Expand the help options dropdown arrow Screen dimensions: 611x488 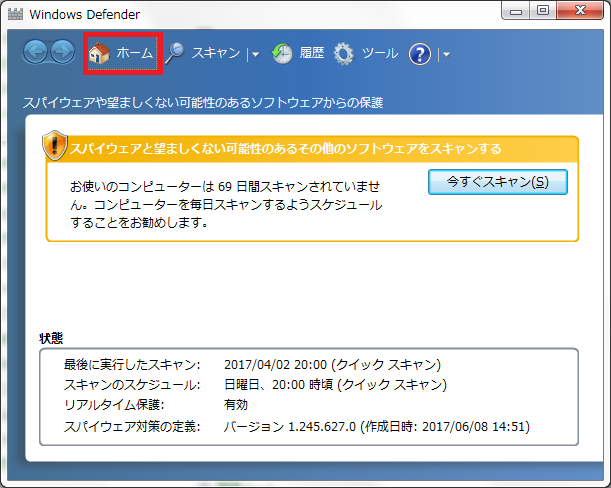[447, 55]
